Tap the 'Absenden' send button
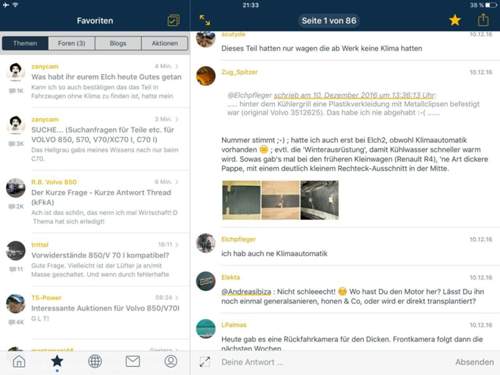 [x=474, y=362]
